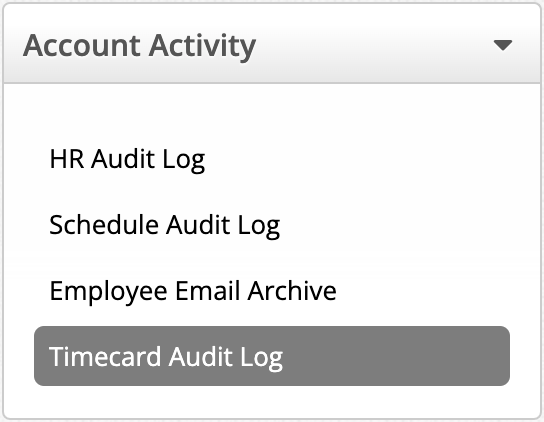Open the HR Audit Log

point(127,159)
